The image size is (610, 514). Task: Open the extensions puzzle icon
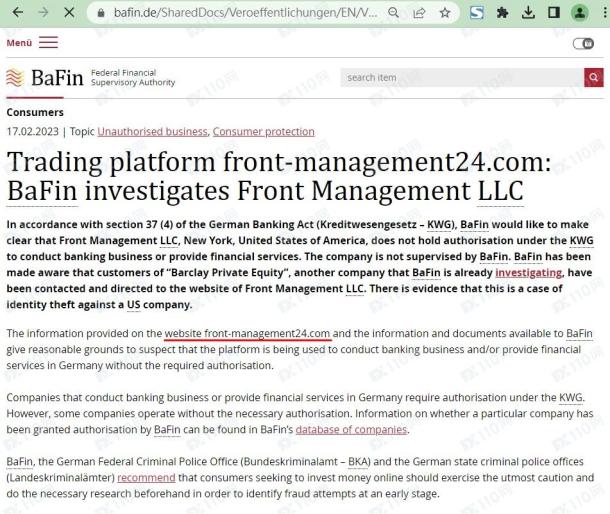[502, 13]
